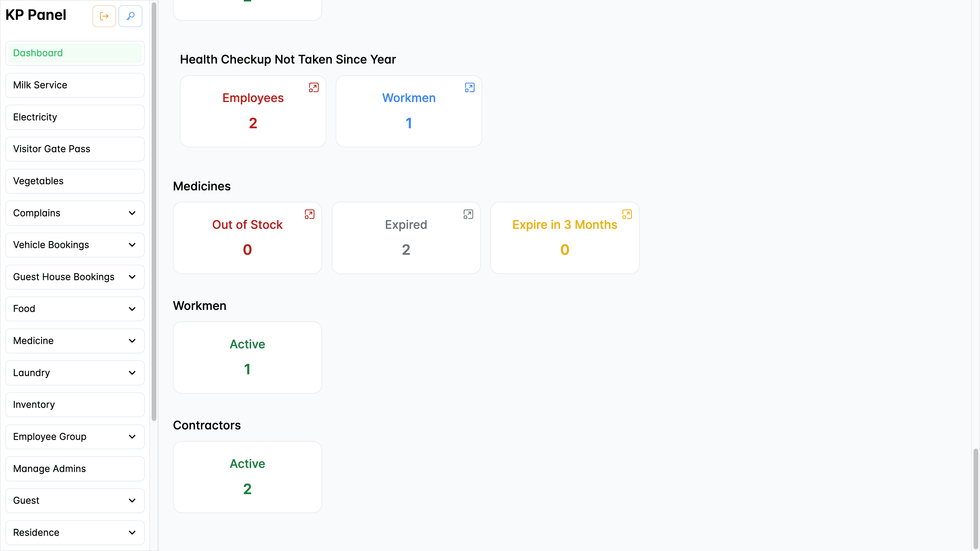Viewport: 980px width, 551px height.
Task: Open Expire in 3 Months list icon
Action: coord(626,214)
